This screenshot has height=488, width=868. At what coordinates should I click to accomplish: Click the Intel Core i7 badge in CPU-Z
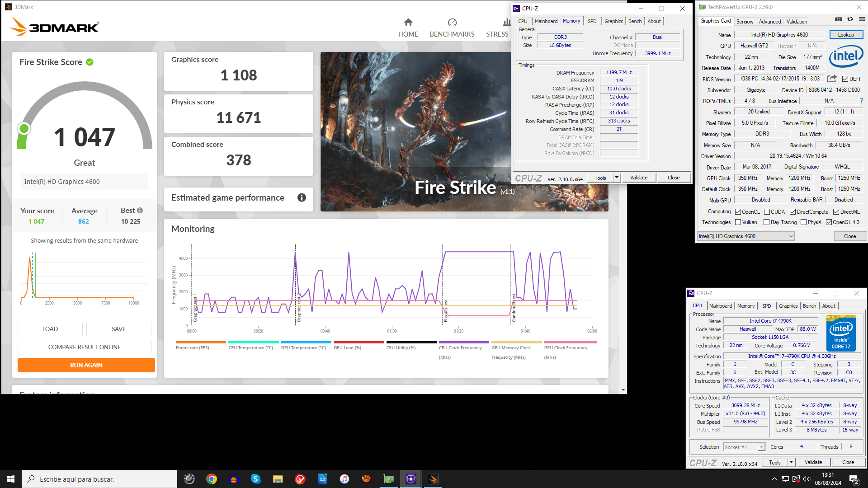coord(841,334)
